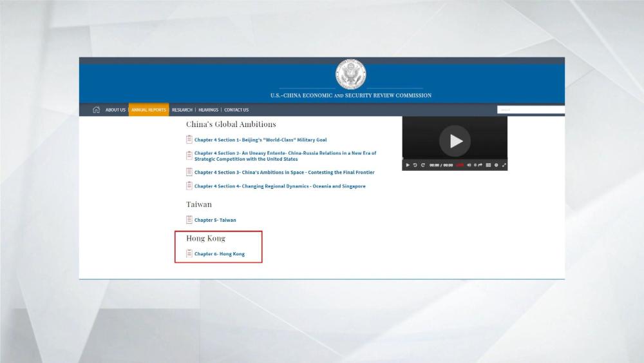Open the About Us menu
This screenshot has width=644, height=363.
click(115, 110)
